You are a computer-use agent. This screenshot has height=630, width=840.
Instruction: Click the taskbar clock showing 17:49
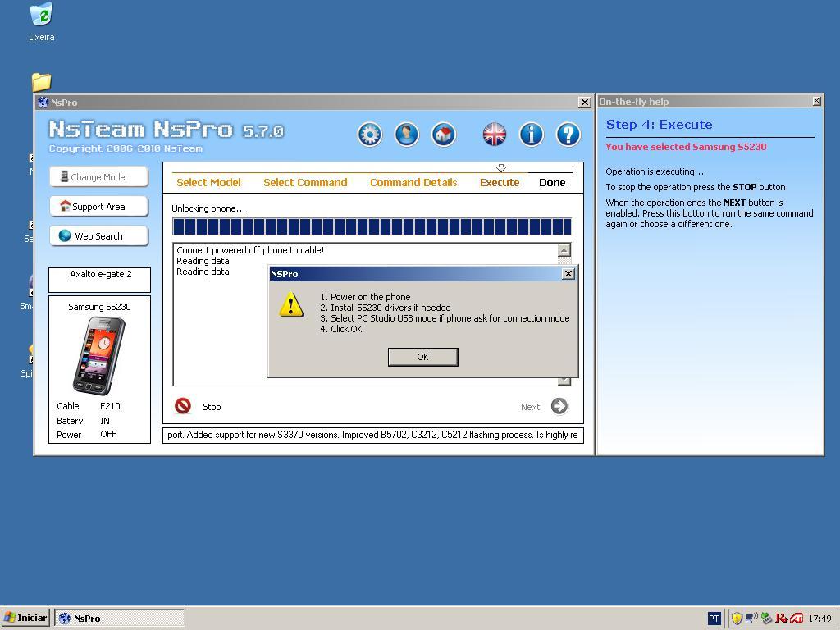click(819, 619)
